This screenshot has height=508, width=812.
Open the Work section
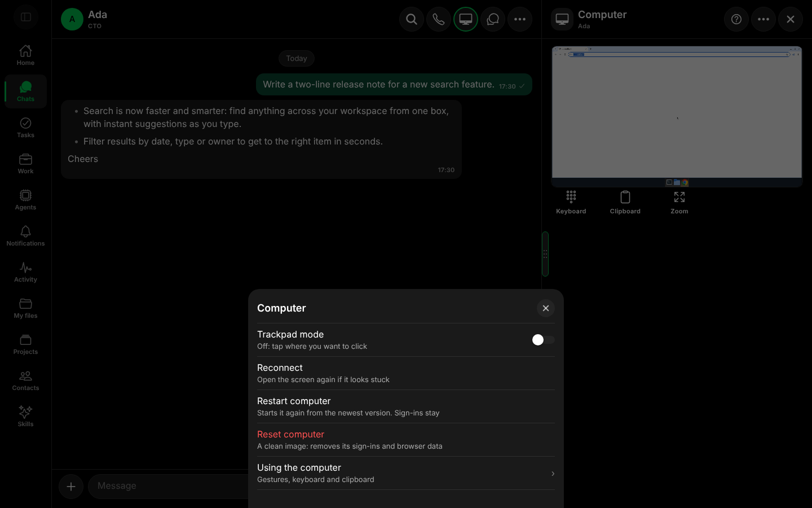pyautogui.click(x=25, y=164)
